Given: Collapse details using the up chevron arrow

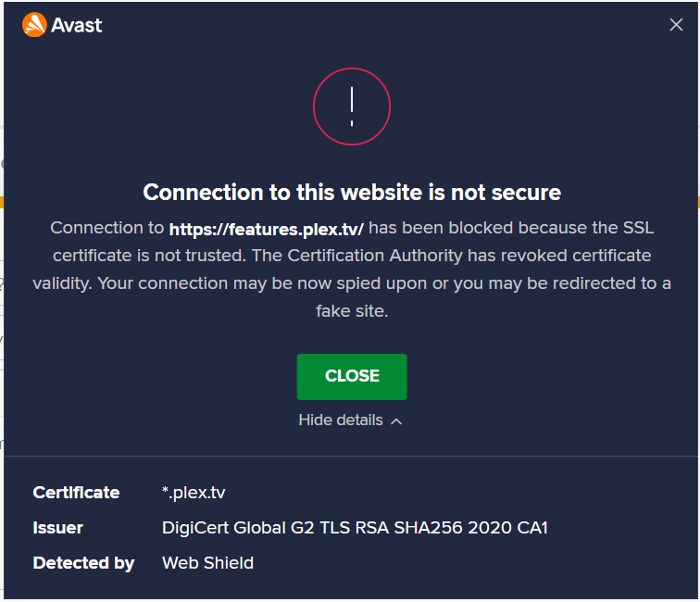Looking at the screenshot, I should 396,421.
